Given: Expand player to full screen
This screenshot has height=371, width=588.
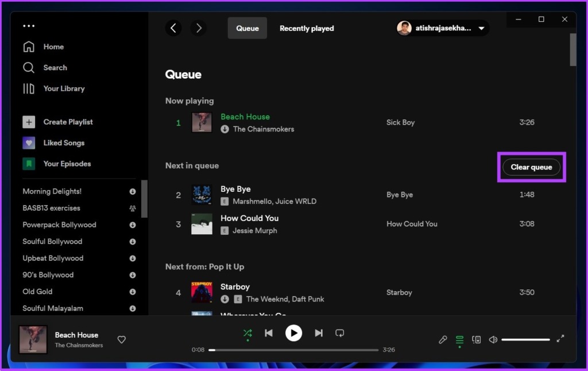Looking at the screenshot, I should click(x=560, y=339).
